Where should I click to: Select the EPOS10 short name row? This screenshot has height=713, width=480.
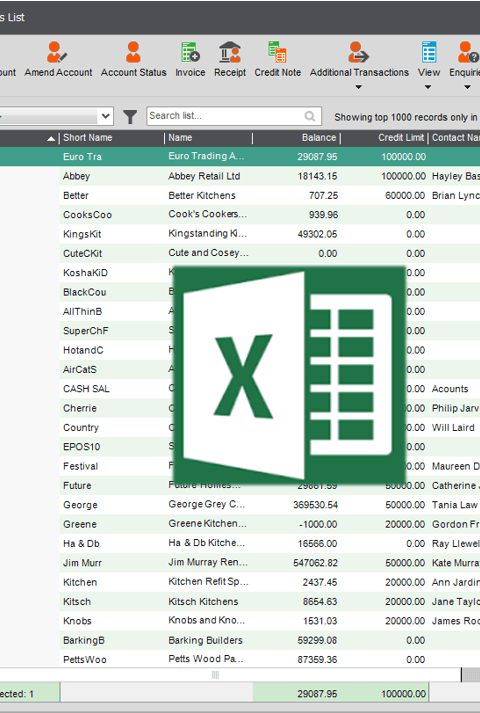(81, 447)
